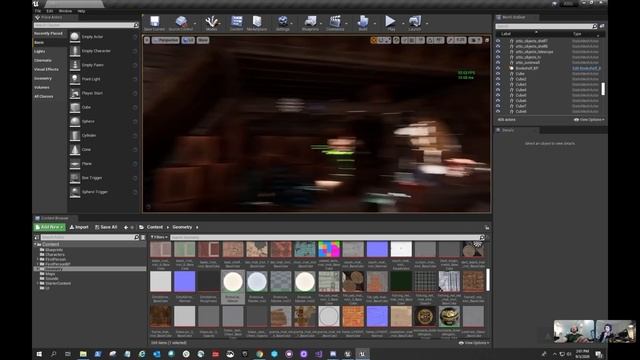The width and height of the screenshot is (640, 360).
Task: Open the Modes toolbar icon
Action: pos(211,23)
